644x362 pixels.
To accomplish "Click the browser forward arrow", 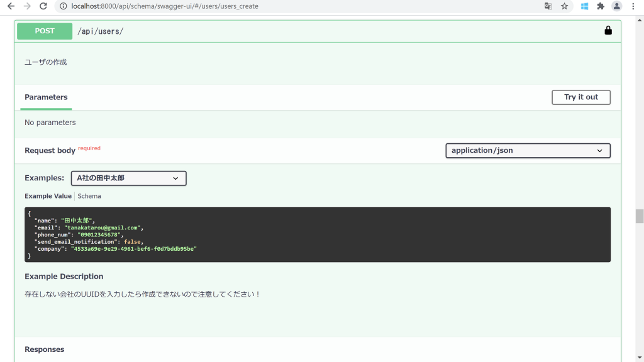I will pos(27,6).
